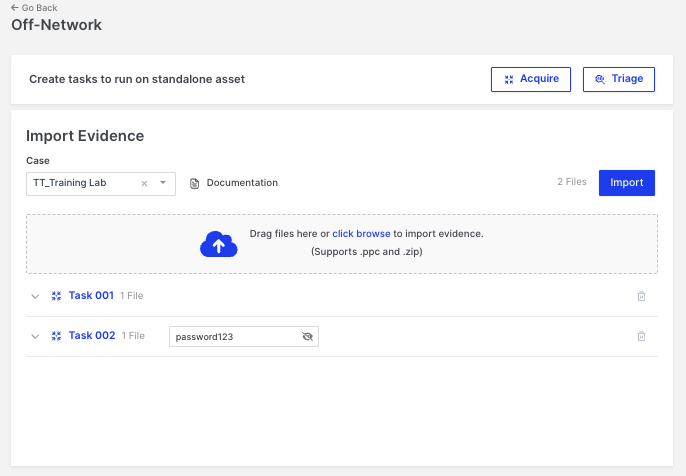Click the Task 001 acquire icon
This screenshot has height=476, width=686.
click(x=57, y=296)
